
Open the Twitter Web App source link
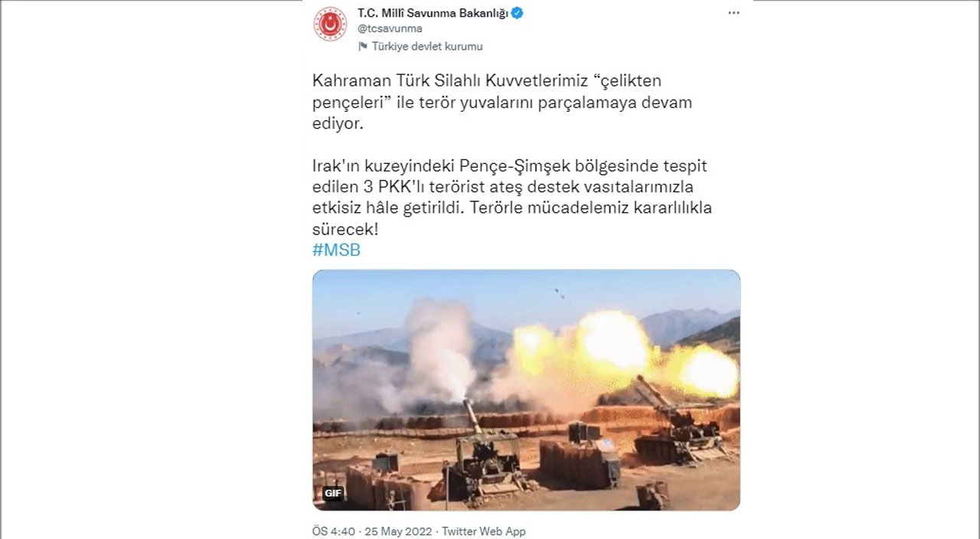pyautogui.click(x=484, y=531)
